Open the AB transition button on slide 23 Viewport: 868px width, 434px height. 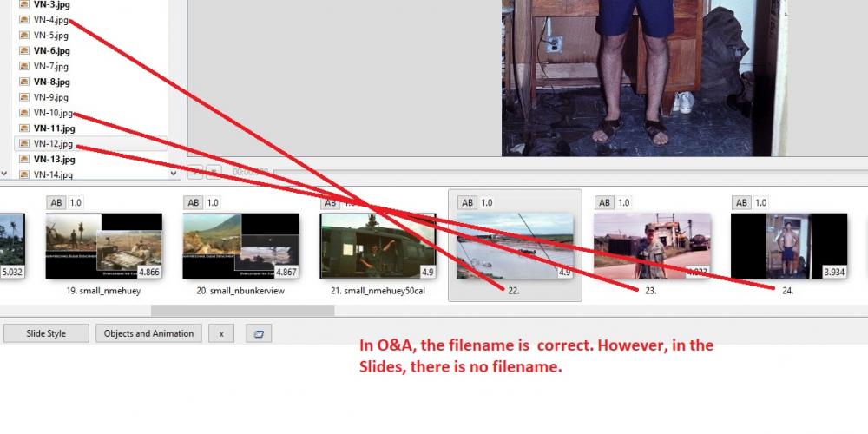click(x=604, y=202)
